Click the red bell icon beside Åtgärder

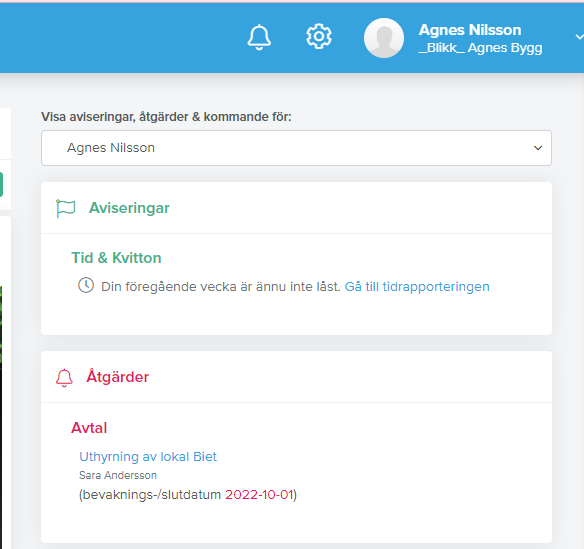point(64,378)
